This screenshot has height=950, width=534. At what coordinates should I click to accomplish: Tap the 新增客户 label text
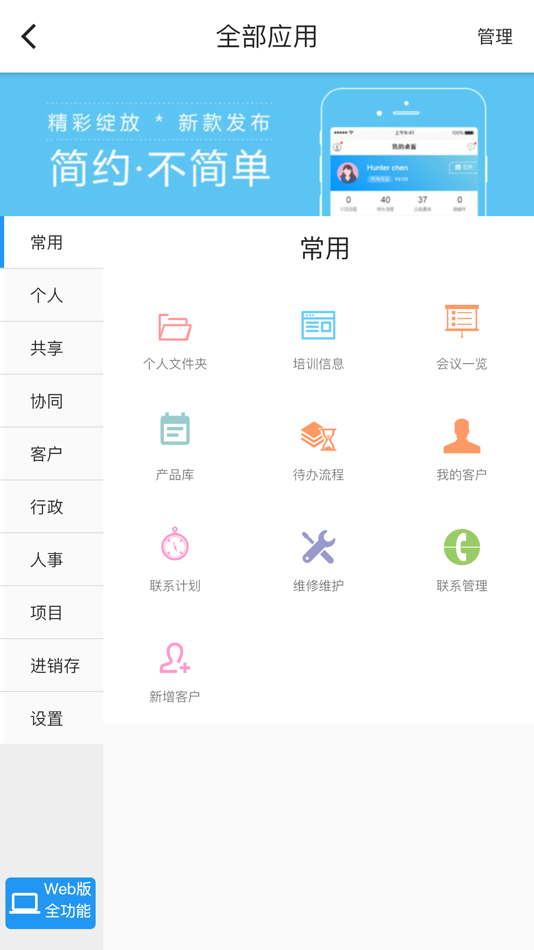(x=175, y=697)
